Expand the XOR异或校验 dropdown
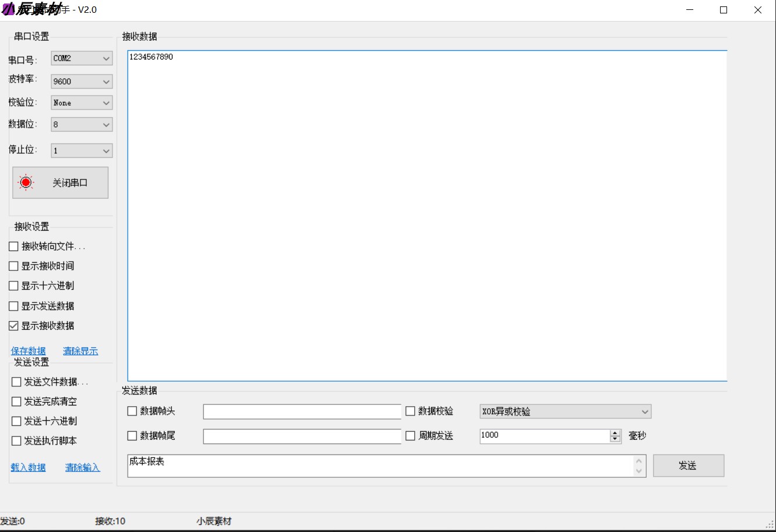The height and width of the screenshot is (532, 776). [565, 411]
